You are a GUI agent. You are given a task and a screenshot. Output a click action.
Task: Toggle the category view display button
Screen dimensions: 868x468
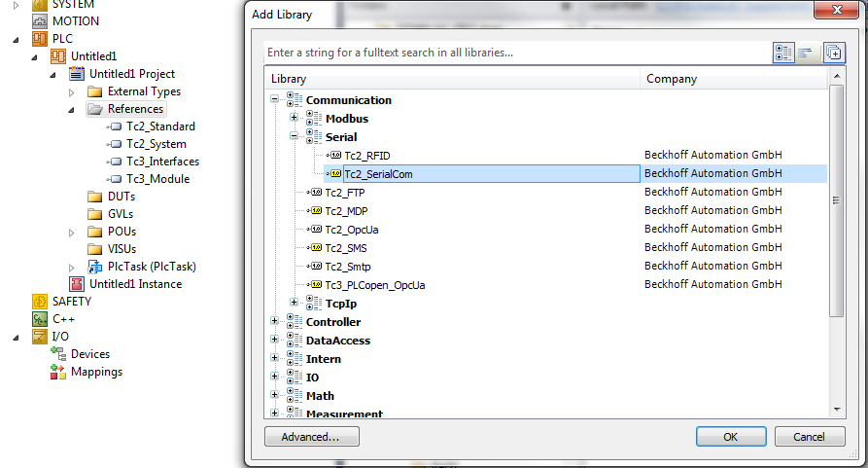click(783, 53)
